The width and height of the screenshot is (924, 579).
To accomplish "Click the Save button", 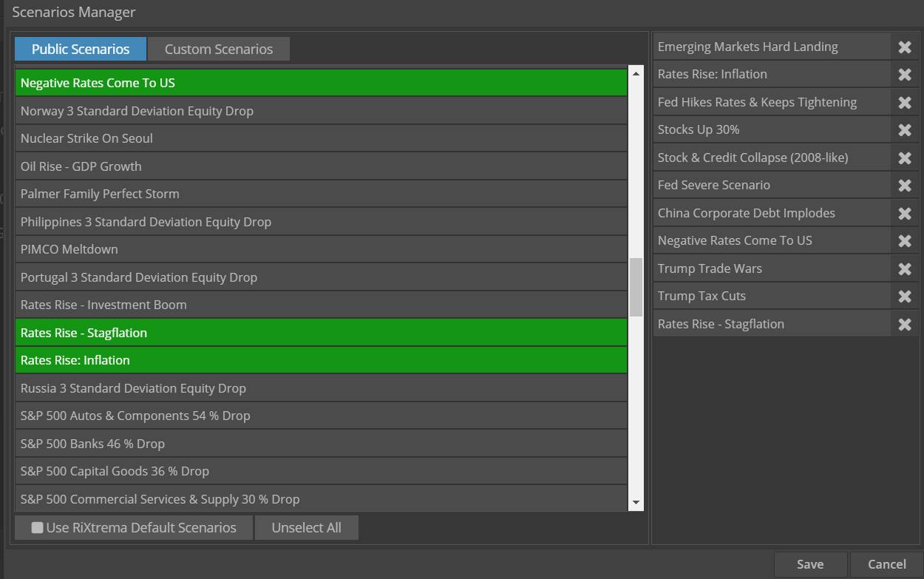I will pos(810,564).
